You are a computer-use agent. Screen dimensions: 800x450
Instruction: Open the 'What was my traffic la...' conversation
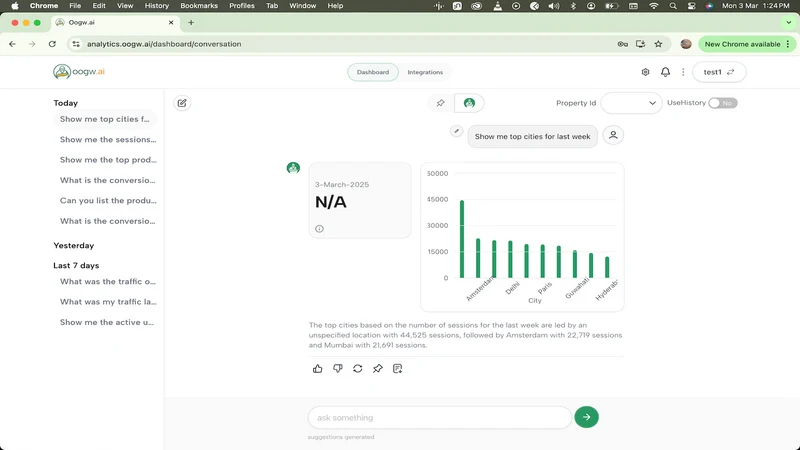(108, 302)
